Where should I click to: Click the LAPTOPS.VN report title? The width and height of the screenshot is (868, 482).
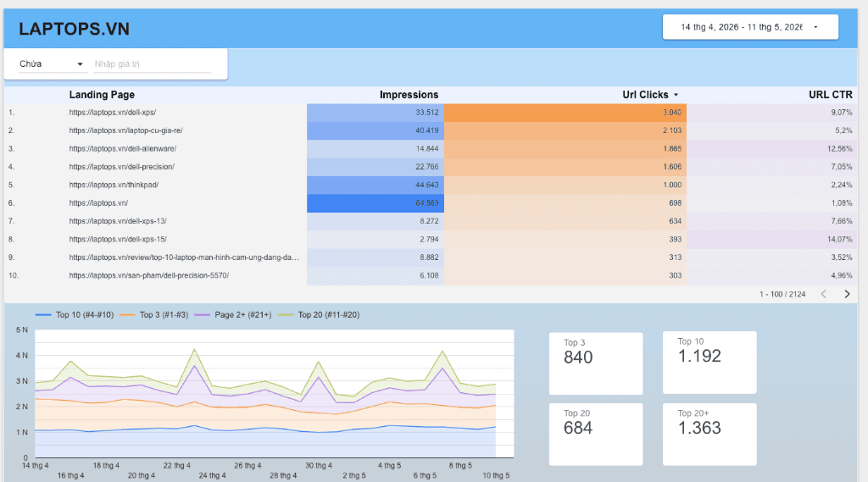75,29
